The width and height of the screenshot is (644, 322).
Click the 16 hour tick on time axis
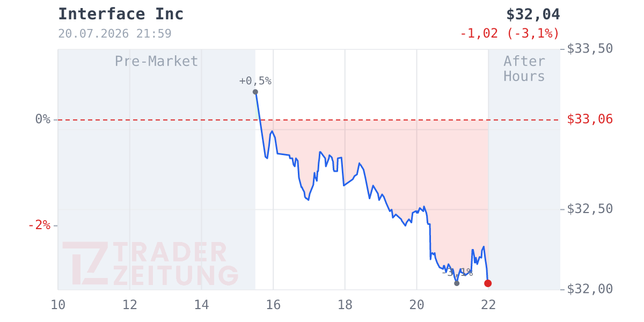click(273, 305)
